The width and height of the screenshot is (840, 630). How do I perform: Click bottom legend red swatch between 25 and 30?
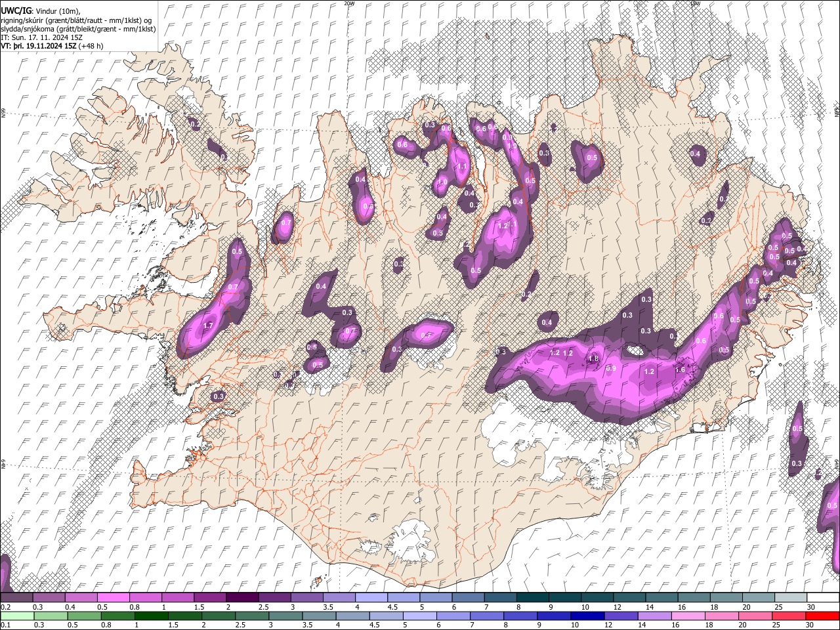click(x=787, y=616)
